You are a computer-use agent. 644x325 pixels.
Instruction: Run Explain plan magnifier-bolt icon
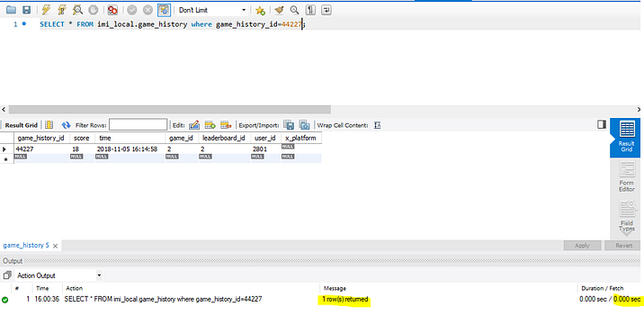(77, 10)
